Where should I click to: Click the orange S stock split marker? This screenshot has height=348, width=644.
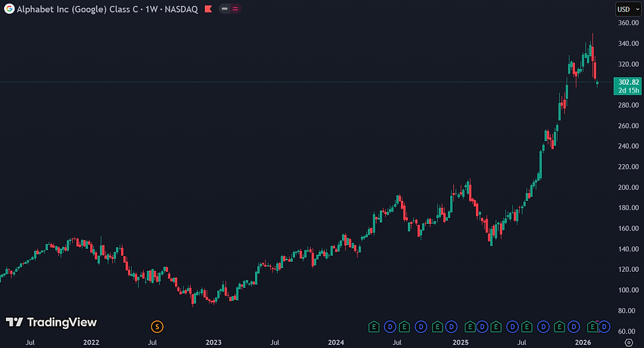point(157,327)
